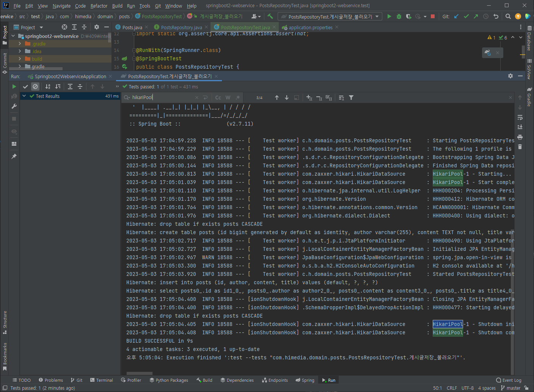The width and height of the screenshot is (534, 392).
Task: Git update project blue arrow
Action: 456,16
